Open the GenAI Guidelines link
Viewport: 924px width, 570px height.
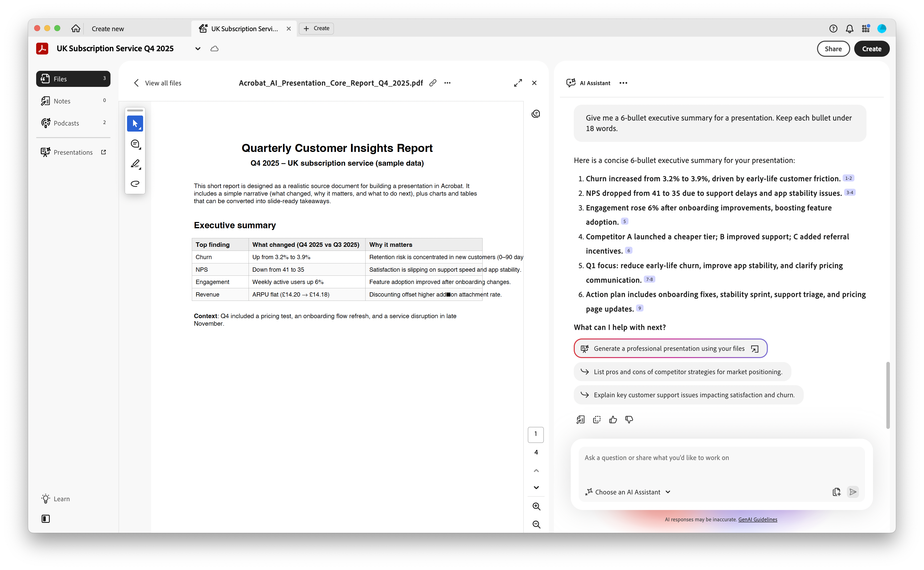757,520
